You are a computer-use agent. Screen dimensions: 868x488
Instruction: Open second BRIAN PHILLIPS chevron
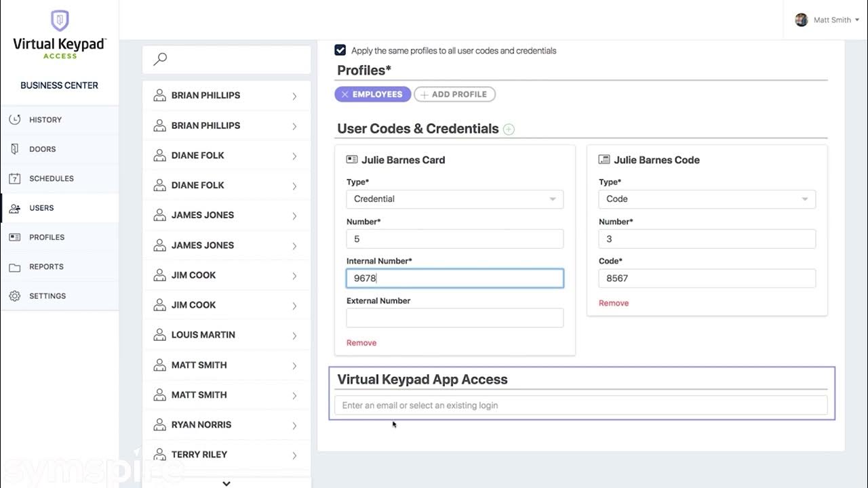tap(294, 126)
